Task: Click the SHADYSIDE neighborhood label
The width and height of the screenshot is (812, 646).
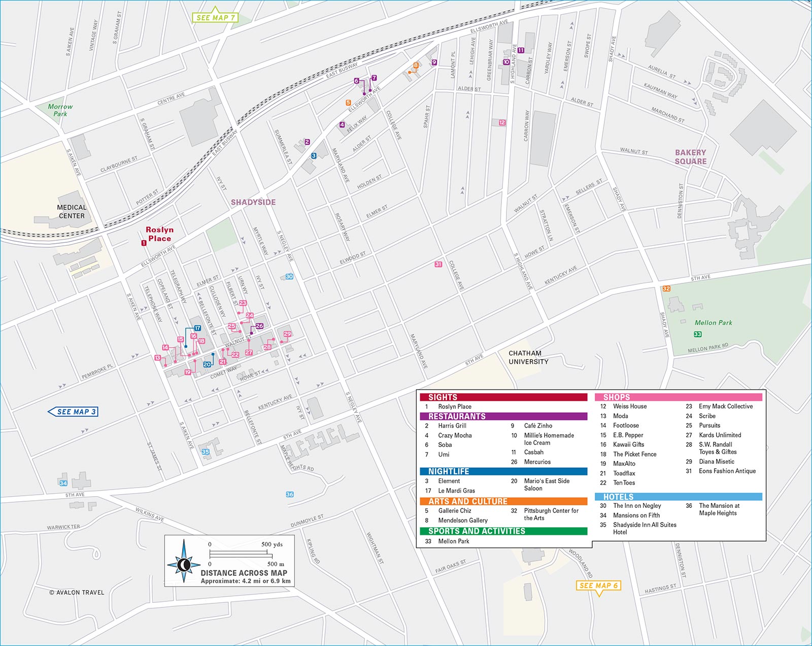Action: click(253, 202)
